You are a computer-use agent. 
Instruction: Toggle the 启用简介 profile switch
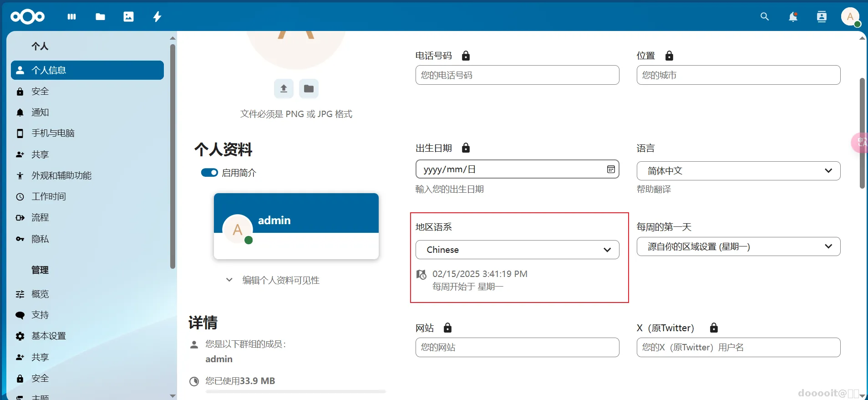point(209,173)
